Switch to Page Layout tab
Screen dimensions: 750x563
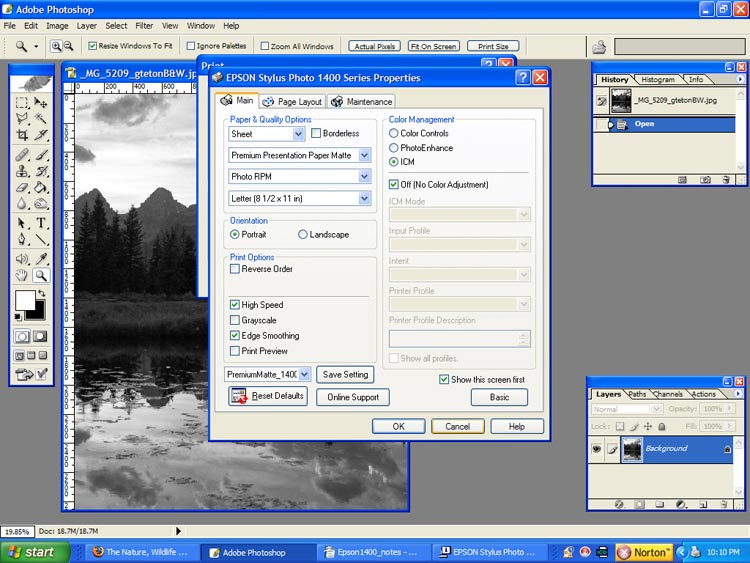(x=293, y=101)
